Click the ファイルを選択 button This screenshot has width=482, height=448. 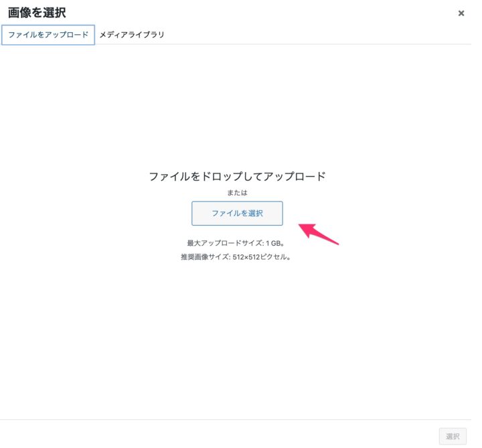[x=237, y=214]
